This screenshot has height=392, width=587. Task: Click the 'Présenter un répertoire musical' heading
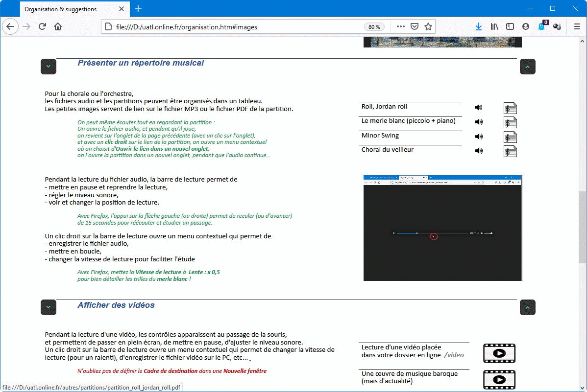click(x=141, y=63)
